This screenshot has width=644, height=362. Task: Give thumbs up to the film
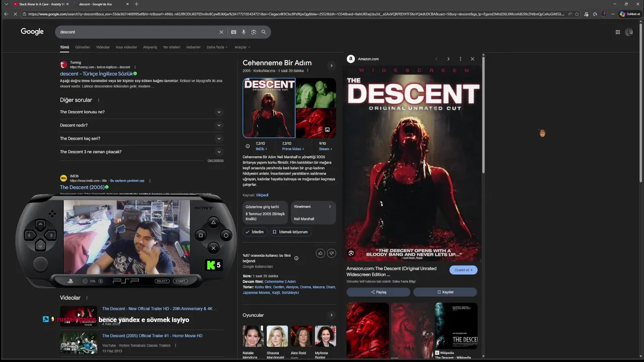pyautogui.click(x=320, y=253)
